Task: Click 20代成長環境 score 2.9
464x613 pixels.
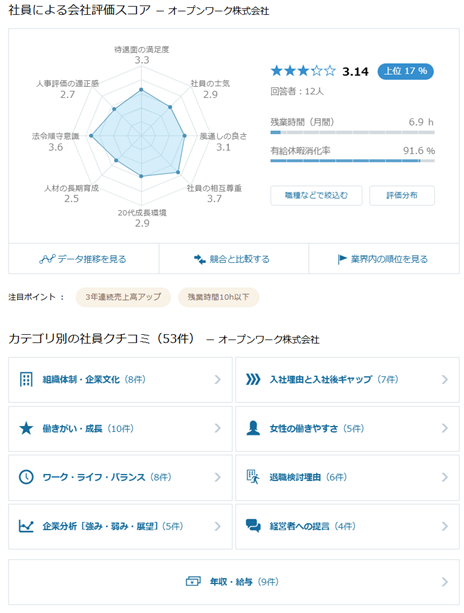Action: (x=142, y=223)
